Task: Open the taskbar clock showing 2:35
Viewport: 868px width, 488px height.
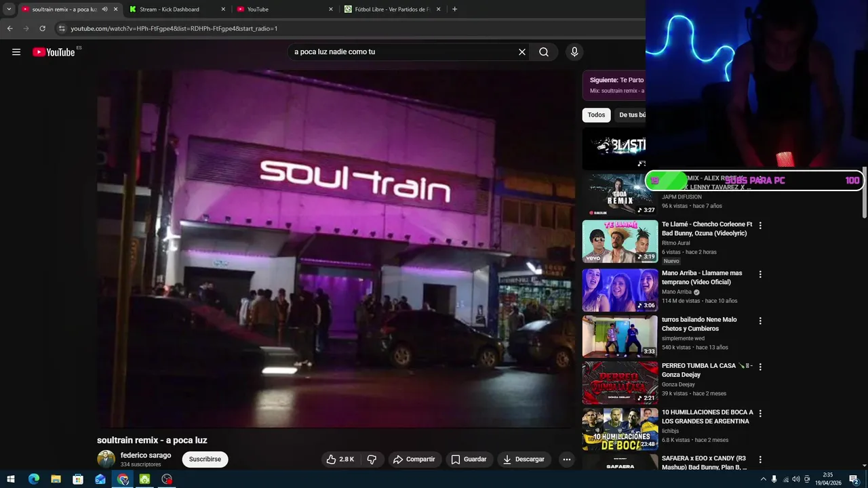Action: [x=829, y=479]
